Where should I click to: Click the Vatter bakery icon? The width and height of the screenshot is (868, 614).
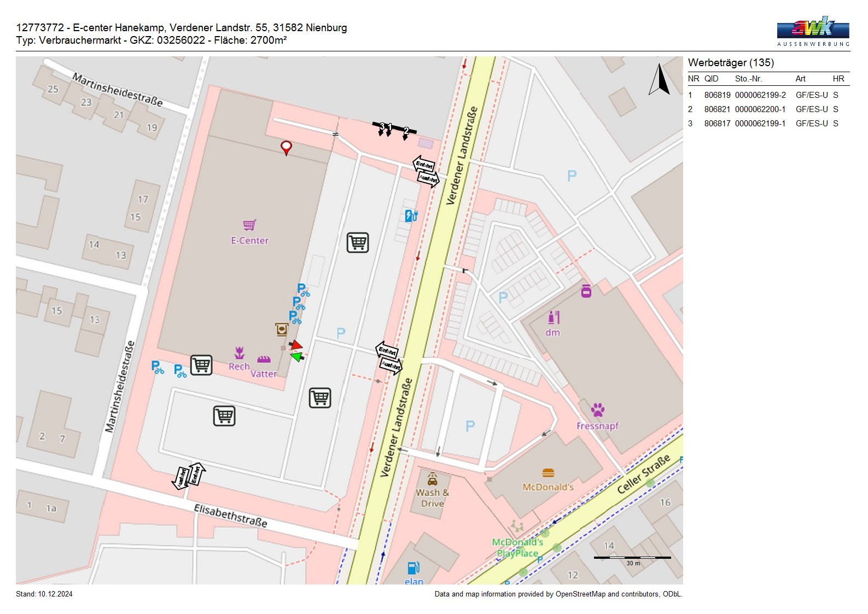click(x=264, y=360)
